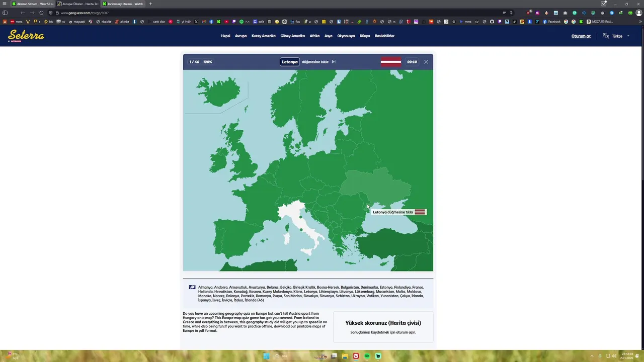The height and width of the screenshot is (362, 644).
Task: Click the Oturum aç link
Action: point(581,36)
